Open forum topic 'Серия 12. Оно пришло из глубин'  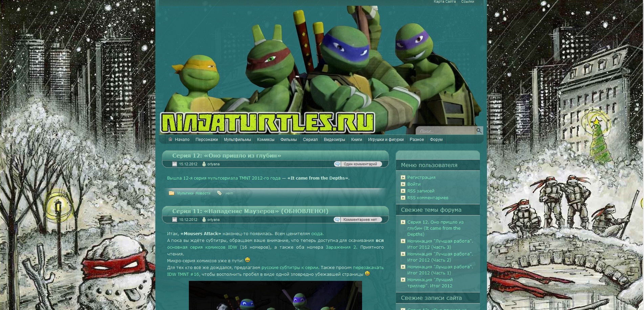pyautogui.click(x=436, y=228)
